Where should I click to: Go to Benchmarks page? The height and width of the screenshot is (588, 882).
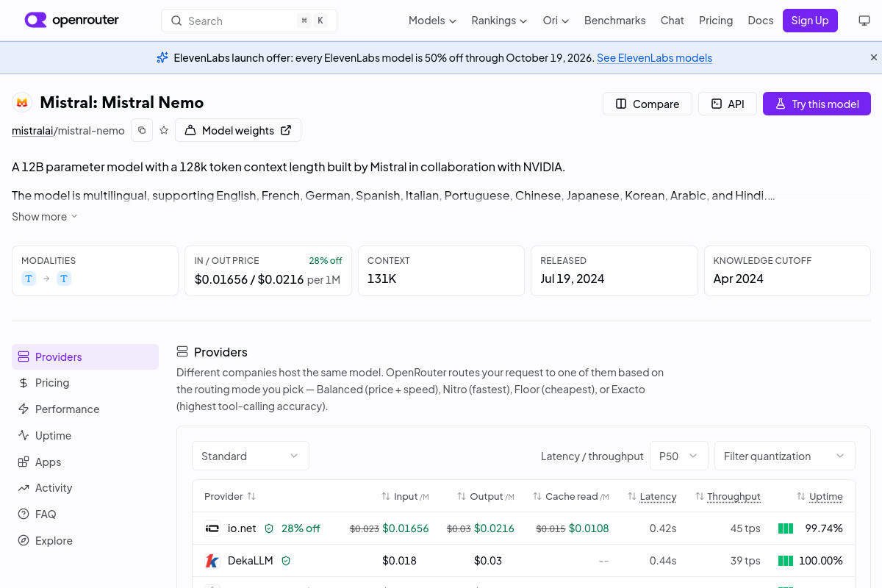pyautogui.click(x=614, y=21)
